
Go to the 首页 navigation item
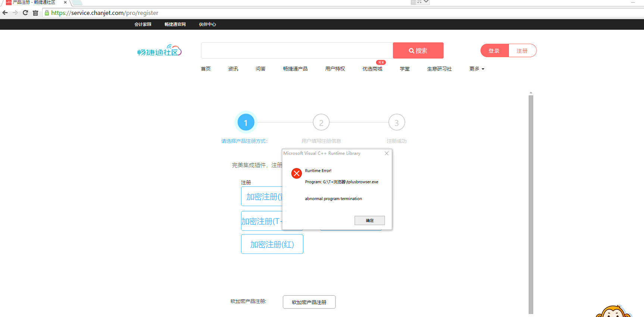click(206, 69)
